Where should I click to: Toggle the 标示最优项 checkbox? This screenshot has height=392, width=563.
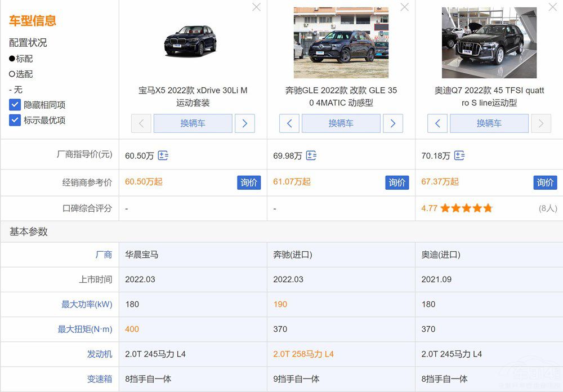coord(15,120)
